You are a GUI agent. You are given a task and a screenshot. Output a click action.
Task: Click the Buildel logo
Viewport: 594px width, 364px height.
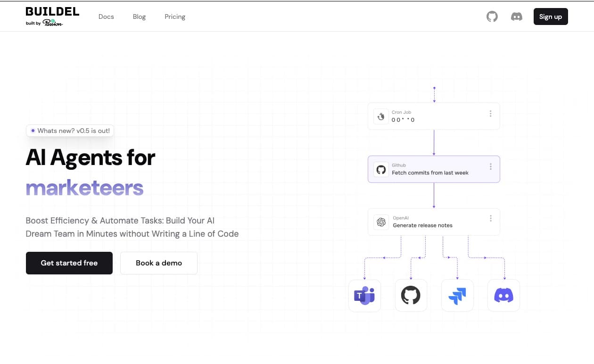[x=52, y=11]
